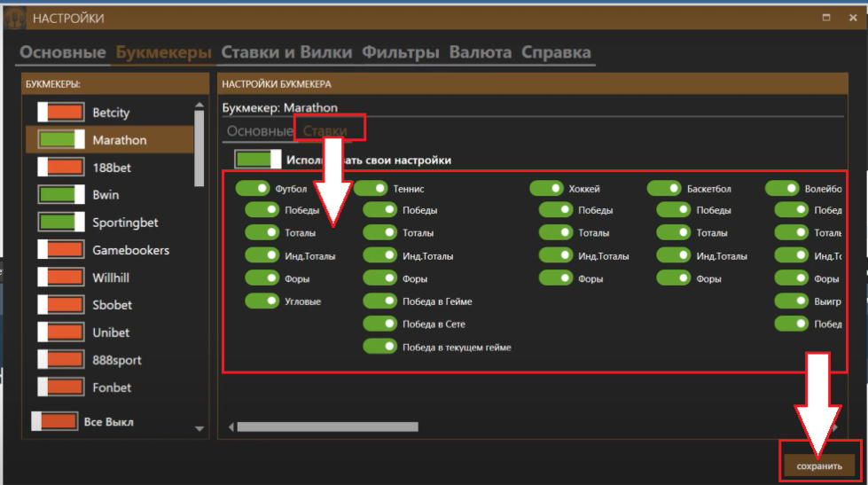Toggle Победа в Гейме switch
The image size is (868, 485).
coord(379,301)
